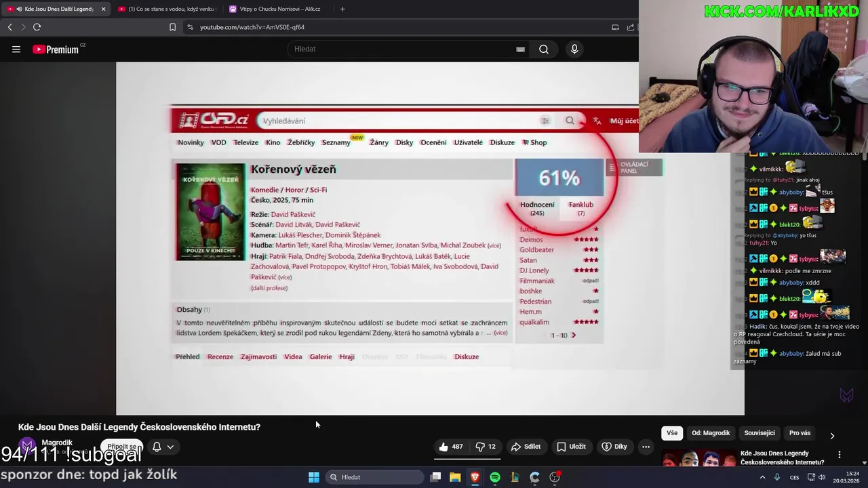Switch to 'Co se stane s vodou' tab
The width and height of the screenshot is (868, 488).
click(x=166, y=9)
